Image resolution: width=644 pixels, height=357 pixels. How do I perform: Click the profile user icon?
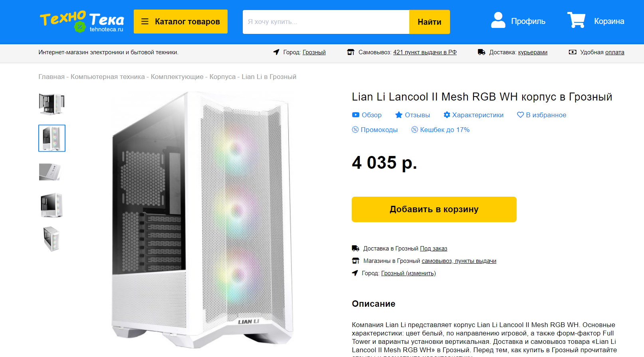(x=498, y=20)
